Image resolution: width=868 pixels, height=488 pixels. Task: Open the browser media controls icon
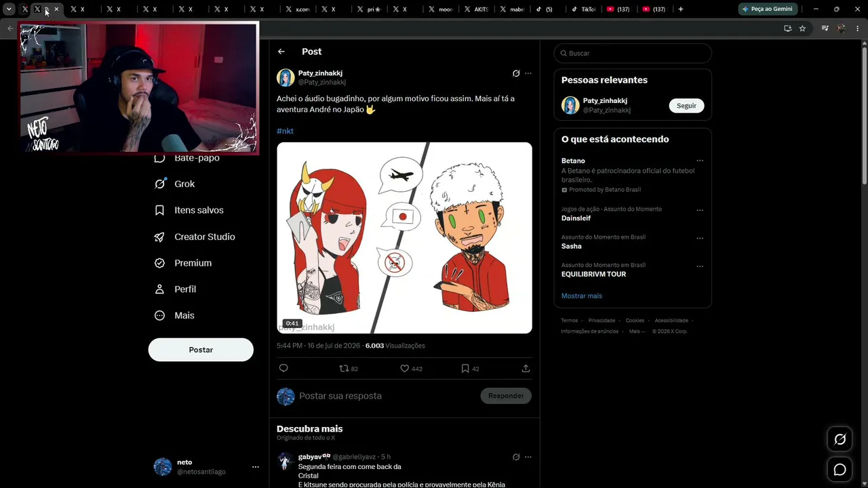click(x=825, y=28)
